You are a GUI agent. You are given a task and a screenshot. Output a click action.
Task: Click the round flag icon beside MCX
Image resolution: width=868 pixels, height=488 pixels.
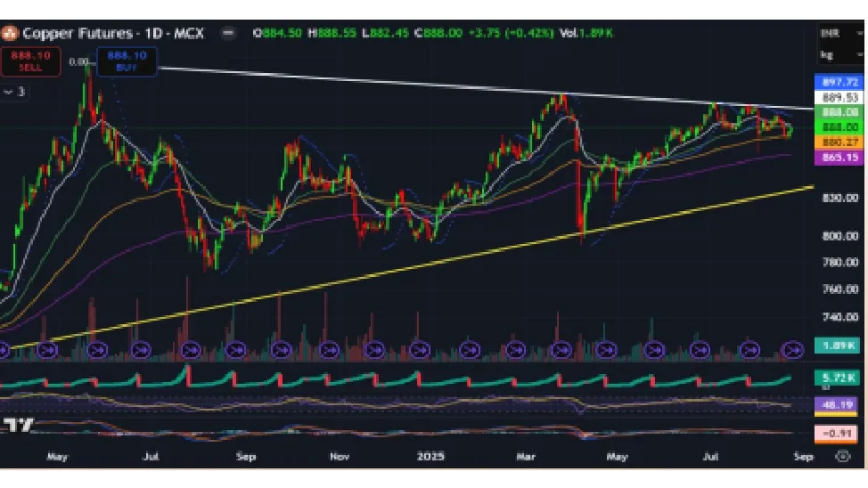[x=227, y=33]
